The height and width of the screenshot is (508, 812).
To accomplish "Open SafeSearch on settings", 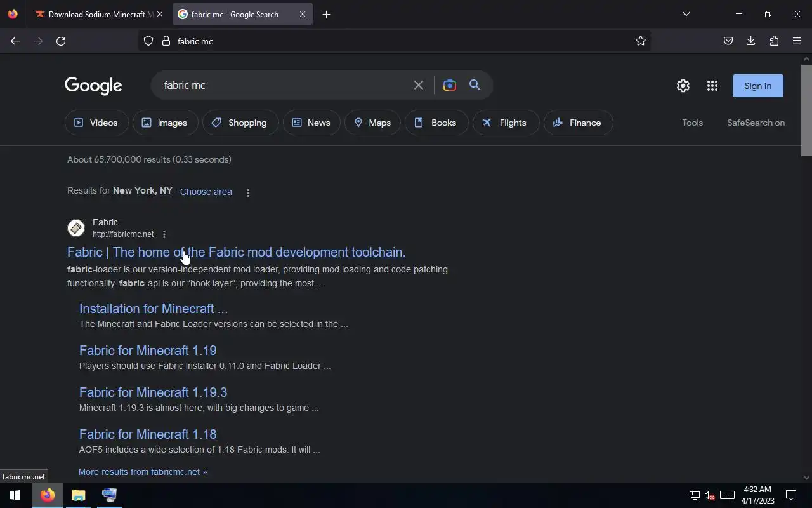I will (x=756, y=123).
